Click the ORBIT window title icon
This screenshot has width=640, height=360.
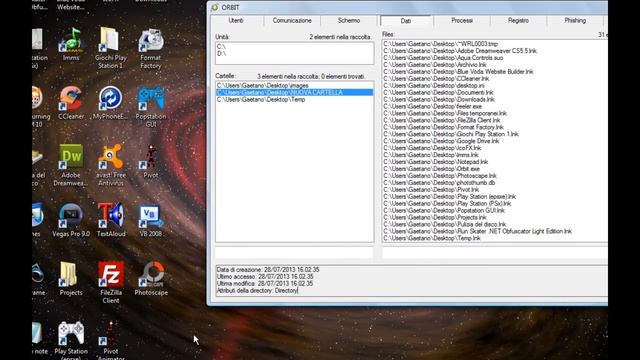215,7
